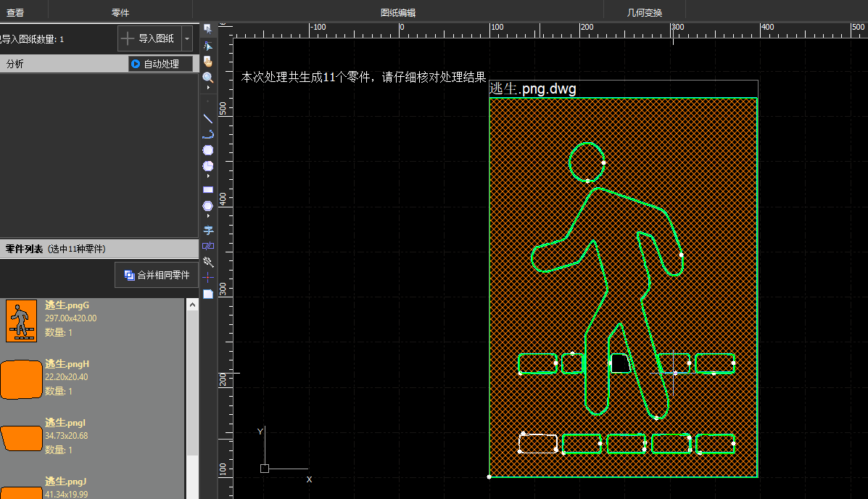Click the 逃生.pngG part name
Viewport: 868px width, 499px height.
pyautogui.click(x=67, y=305)
